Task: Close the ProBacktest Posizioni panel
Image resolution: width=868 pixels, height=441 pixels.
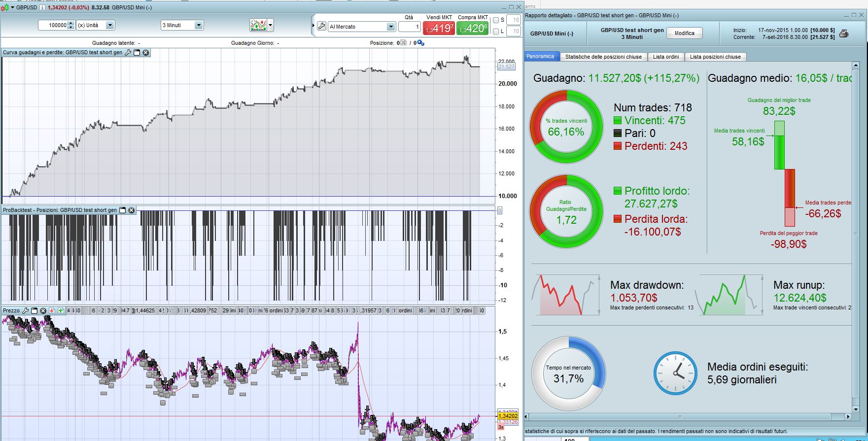Action: [132, 210]
